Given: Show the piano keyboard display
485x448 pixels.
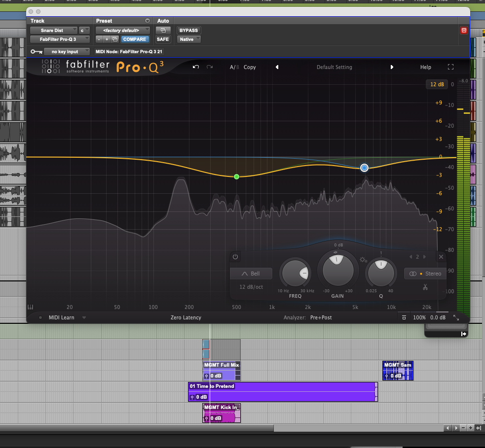Looking at the screenshot, I should pyautogui.click(x=30, y=307).
